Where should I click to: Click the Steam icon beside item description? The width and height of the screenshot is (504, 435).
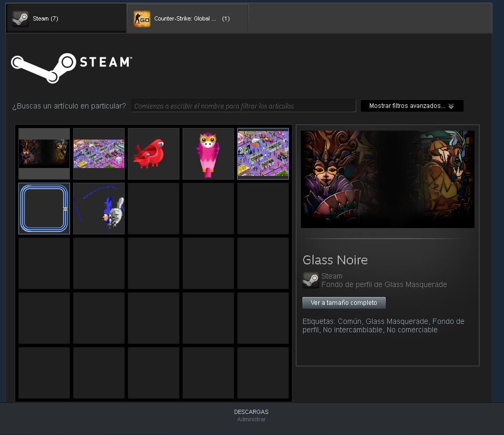pyautogui.click(x=310, y=280)
